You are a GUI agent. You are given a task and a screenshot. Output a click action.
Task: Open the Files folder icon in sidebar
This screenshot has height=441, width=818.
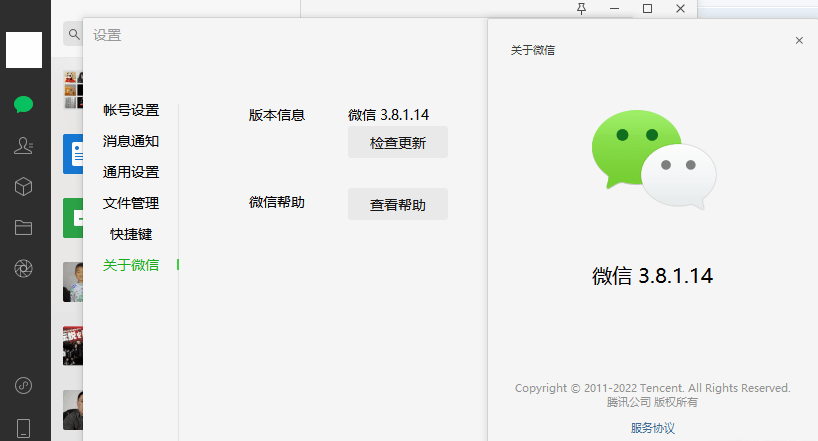point(23,228)
